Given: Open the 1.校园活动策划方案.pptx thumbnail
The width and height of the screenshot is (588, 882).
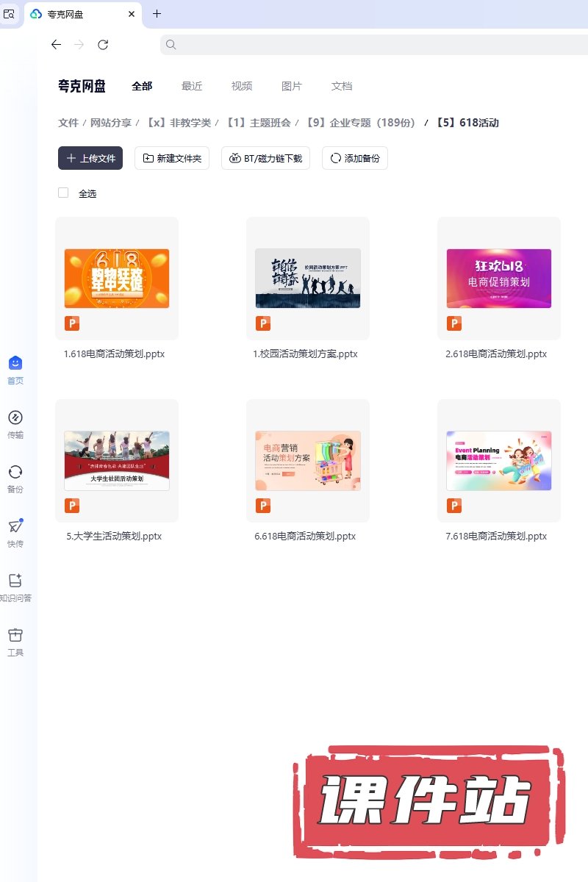Looking at the screenshot, I should pos(307,279).
